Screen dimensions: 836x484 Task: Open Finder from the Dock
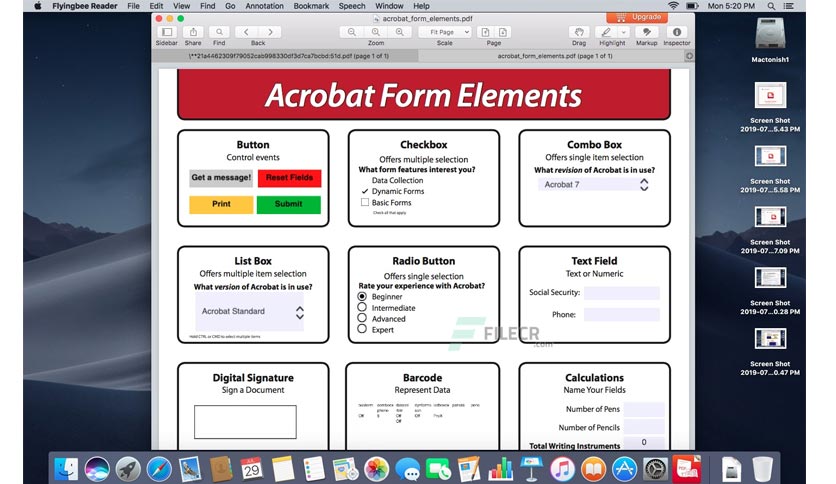tap(66, 469)
